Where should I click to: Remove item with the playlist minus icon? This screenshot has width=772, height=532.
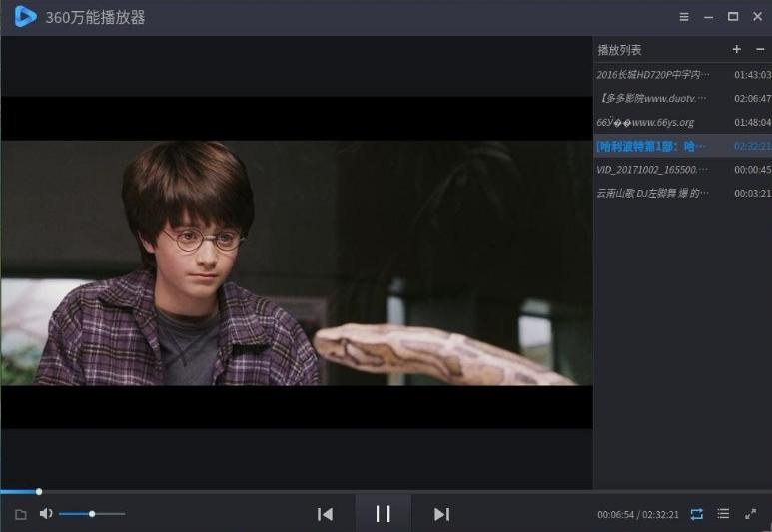tap(760, 49)
